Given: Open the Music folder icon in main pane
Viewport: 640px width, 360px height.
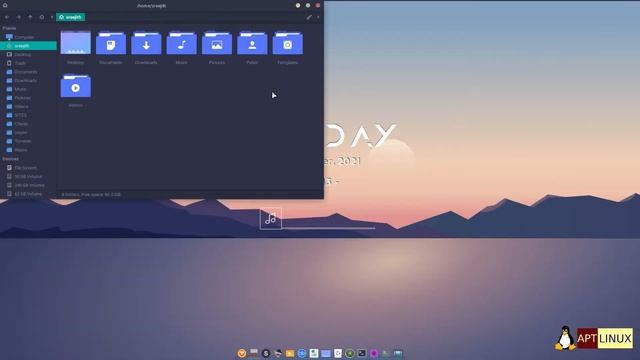Looking at the screenshot, I should click(182, 43).
